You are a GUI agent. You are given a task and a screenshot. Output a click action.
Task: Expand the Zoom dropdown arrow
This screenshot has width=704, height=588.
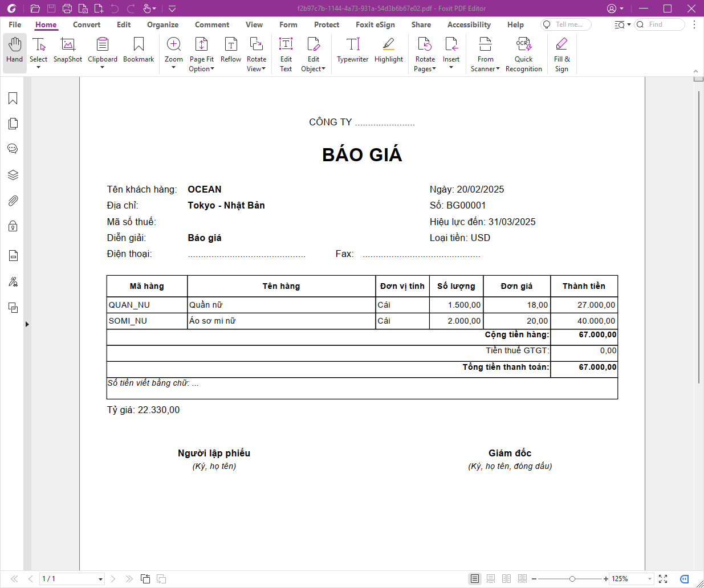coord(174,68)
